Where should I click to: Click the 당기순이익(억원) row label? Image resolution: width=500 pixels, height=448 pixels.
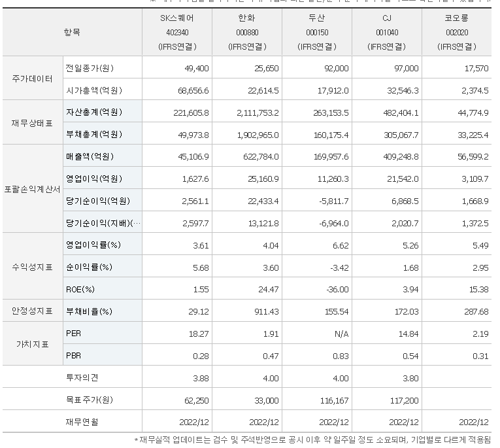pos(98,201)
